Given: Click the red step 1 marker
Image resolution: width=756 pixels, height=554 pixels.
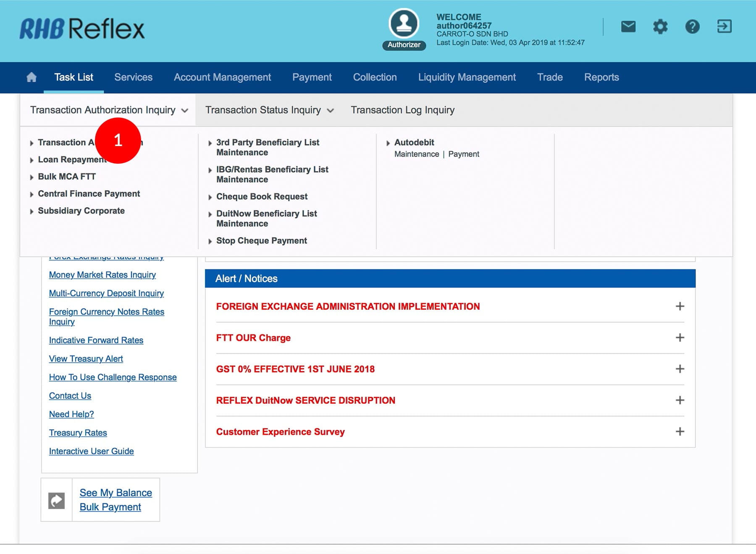Looking at the screenshot, I should (118, 140).
